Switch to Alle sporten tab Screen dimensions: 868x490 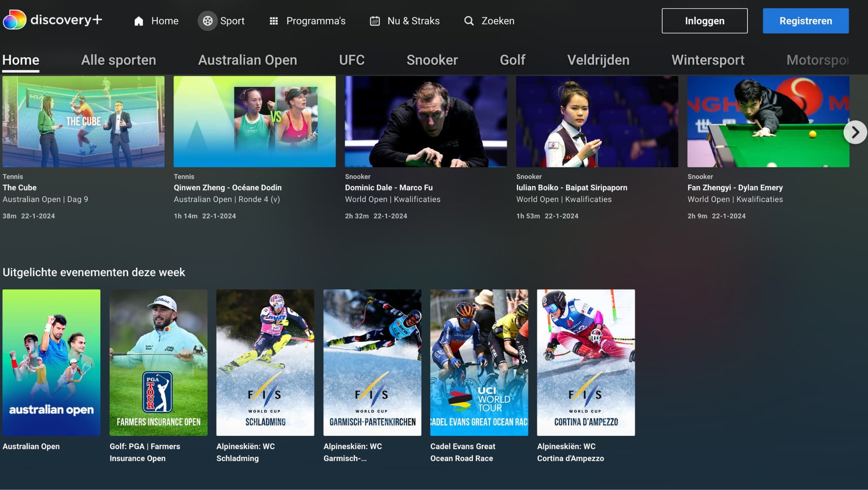pos(118,60)
